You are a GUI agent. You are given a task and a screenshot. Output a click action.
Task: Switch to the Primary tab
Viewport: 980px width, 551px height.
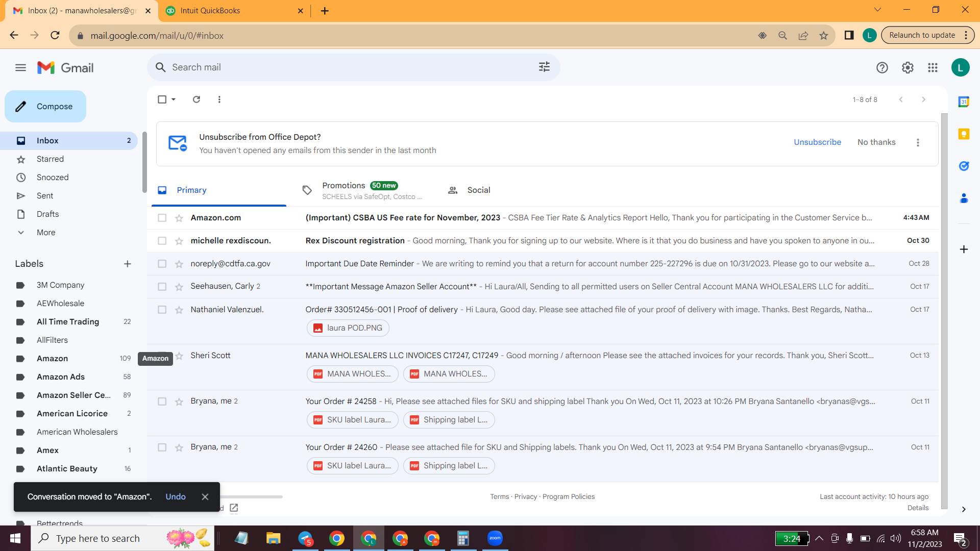click(219, 190)
